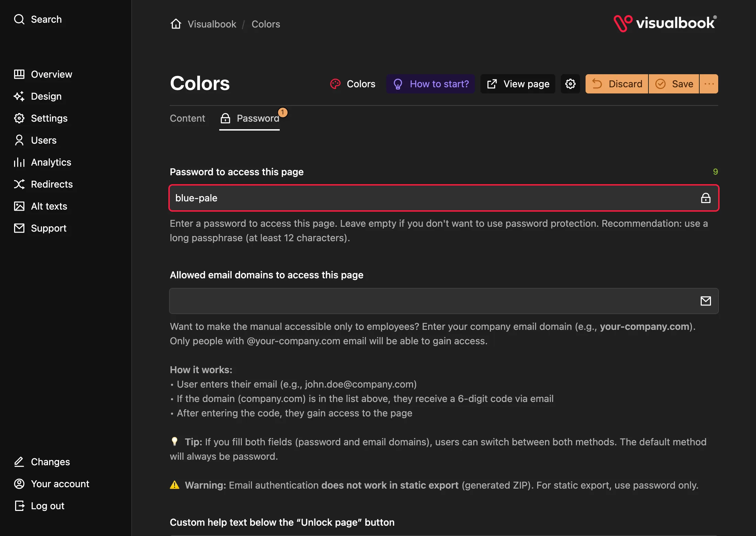The height and width of the screenshot is (536, 756).
Task: Open Settings from the sidebar
Action: [41, 118]
